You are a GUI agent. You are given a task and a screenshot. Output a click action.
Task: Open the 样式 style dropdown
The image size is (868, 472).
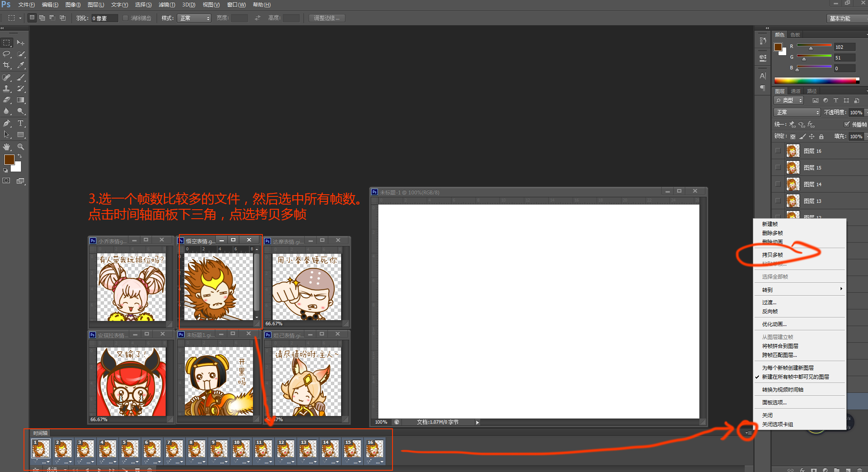pos(194,18)
